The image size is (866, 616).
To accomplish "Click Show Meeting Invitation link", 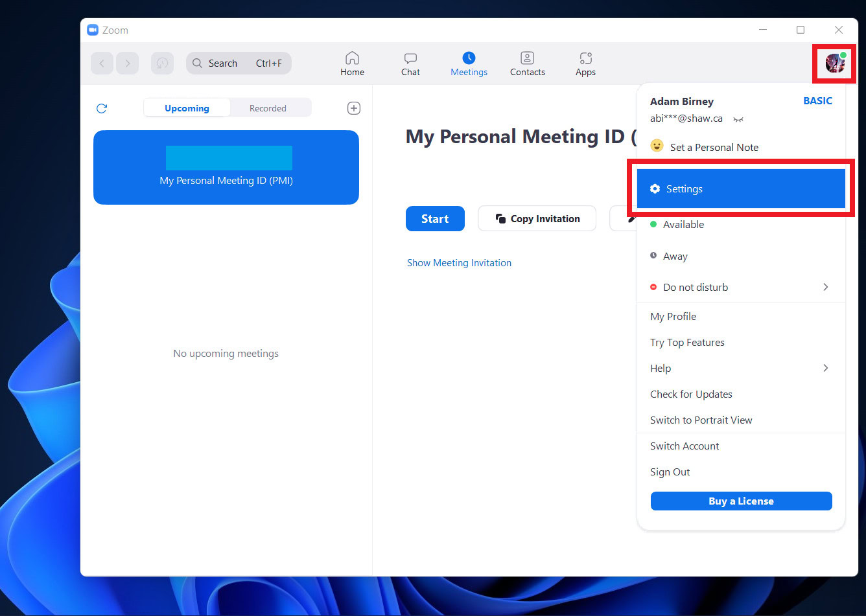I will 459,263.
